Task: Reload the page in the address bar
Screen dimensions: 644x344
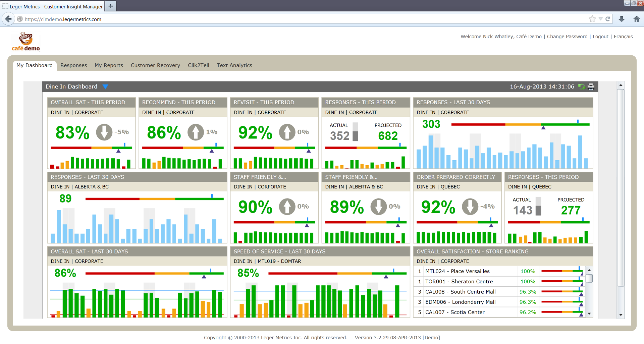Action: [608, 19]
